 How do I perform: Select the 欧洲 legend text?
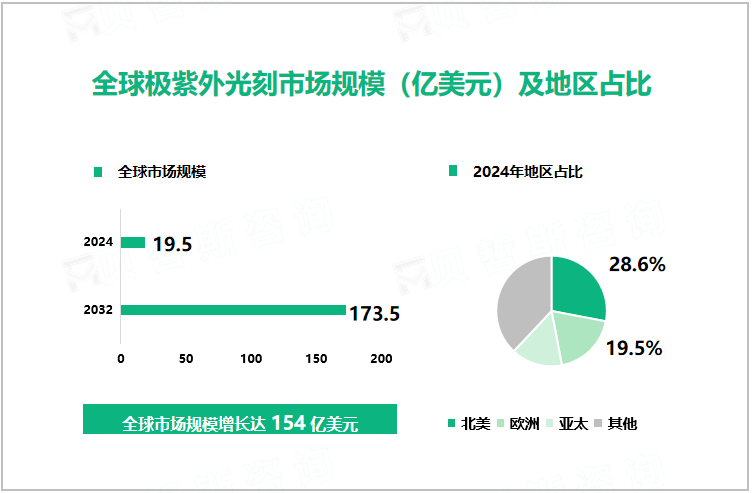524,424
